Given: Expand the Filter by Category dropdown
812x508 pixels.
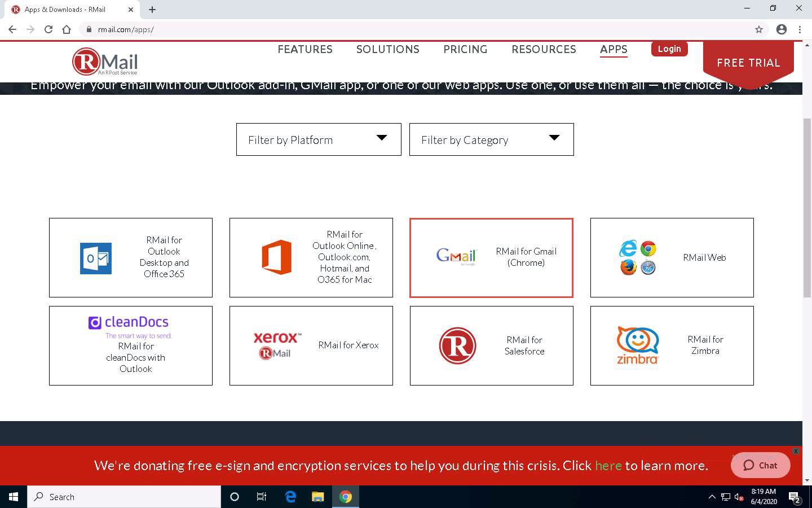Looking at the screenshot, I should [x=491, y=139].
